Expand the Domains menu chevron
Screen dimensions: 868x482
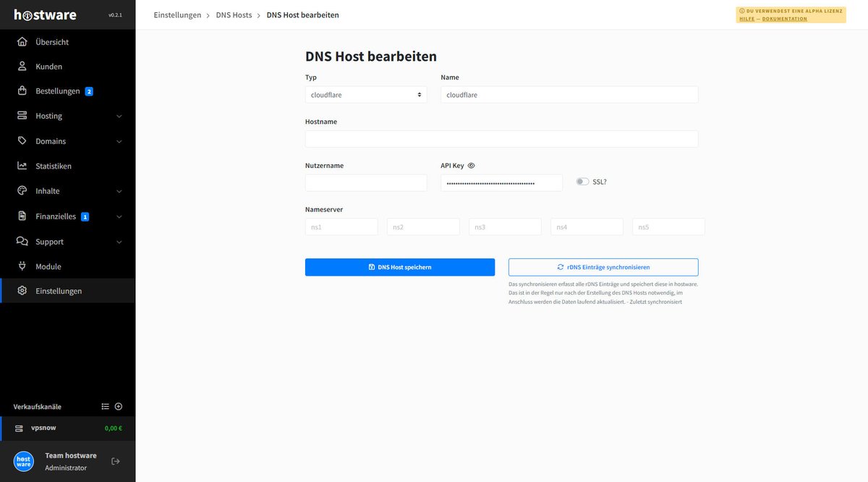pos(119,141)
